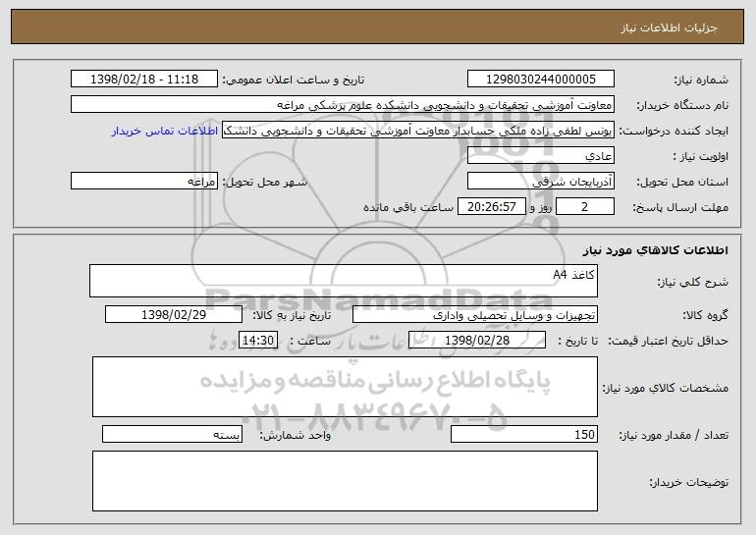Click the empty goods specifications text area
The width and height of the screenshot is (756, 535).
(345, 387)
